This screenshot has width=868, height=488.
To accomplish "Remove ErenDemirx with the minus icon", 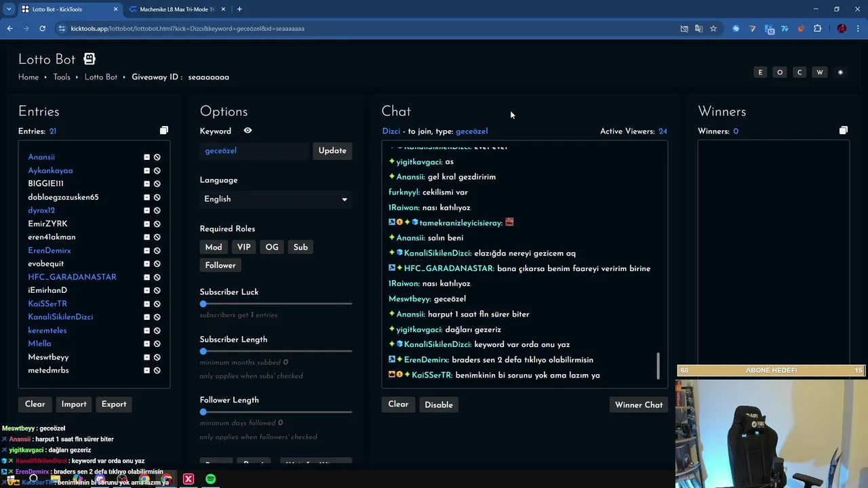I will click(146, 251).
